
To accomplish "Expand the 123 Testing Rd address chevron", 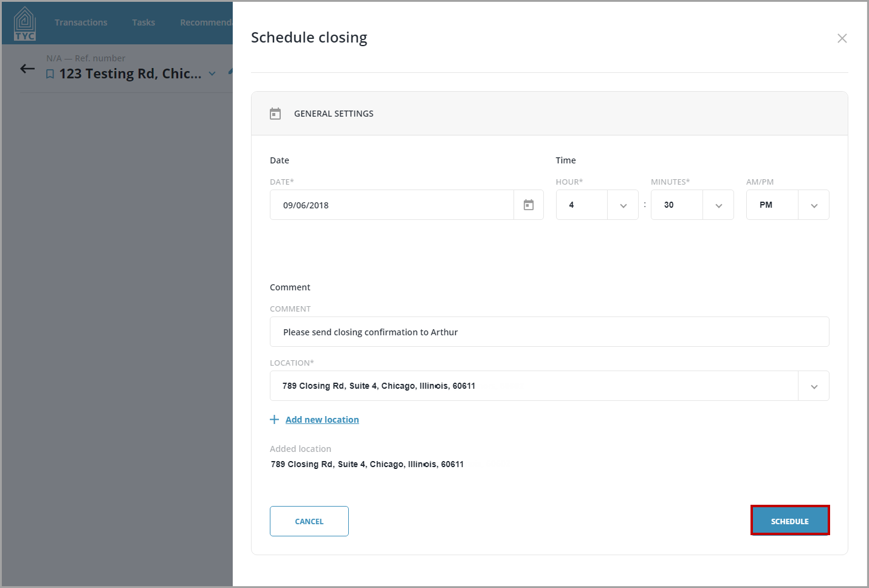I will click(x=211, y=73).
